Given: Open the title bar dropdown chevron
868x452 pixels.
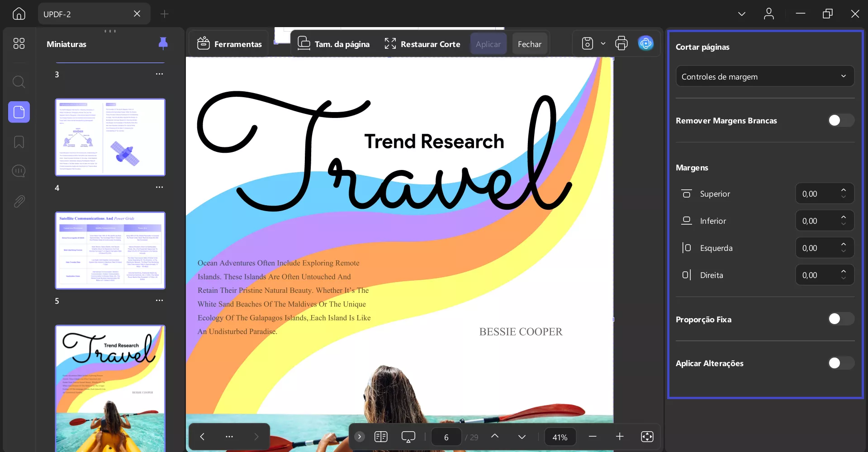Looking at the screenshot, I should tap(742, 14).
